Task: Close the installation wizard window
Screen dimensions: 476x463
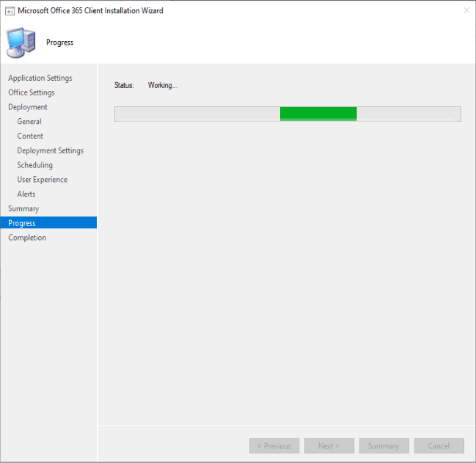Action: [466, 10]
